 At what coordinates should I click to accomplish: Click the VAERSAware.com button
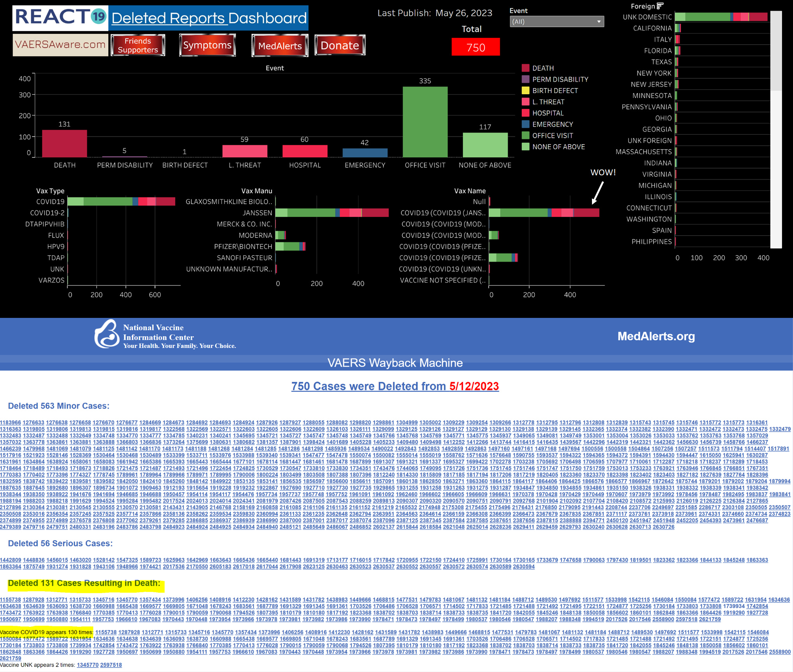(60, 45)
